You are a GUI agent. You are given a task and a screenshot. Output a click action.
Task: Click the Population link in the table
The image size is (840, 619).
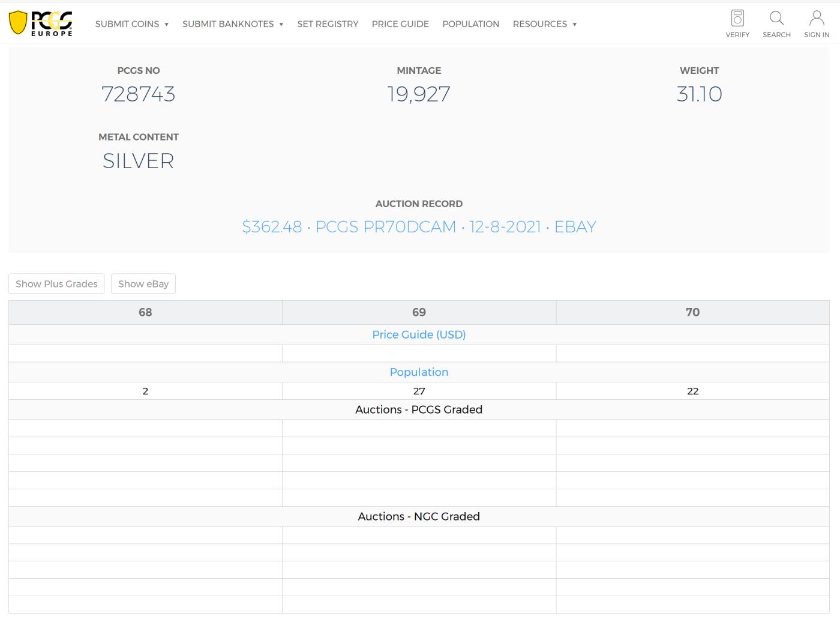(419, 372)
